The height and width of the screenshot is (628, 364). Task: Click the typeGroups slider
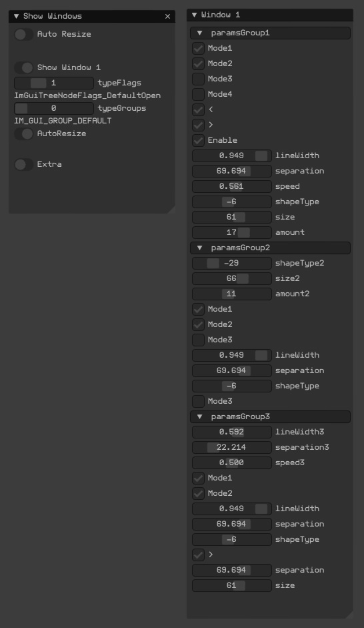(x=54, y=108)
